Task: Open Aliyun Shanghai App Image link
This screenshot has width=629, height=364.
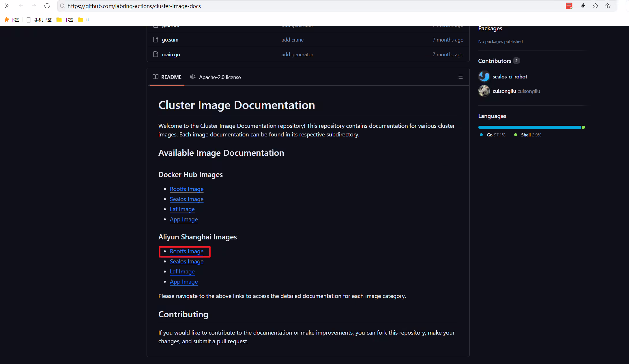Action: point(184,282)
